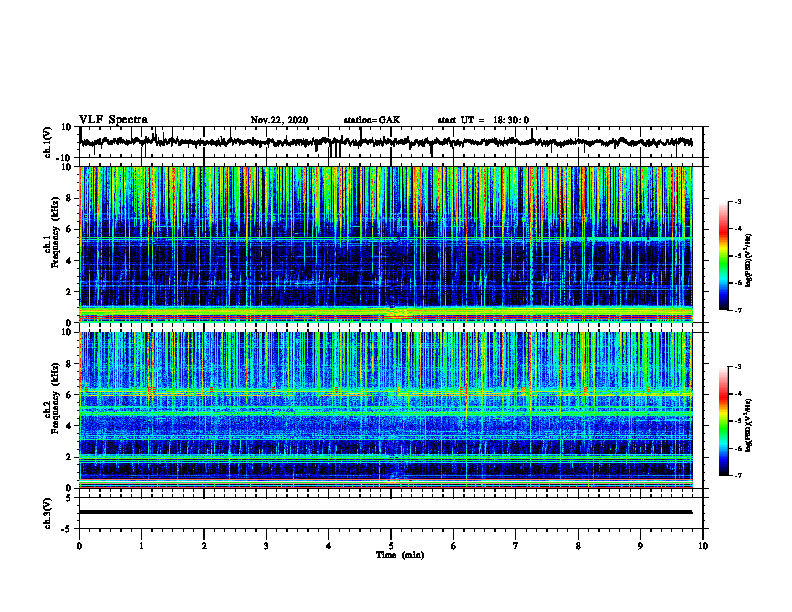792x612 pixels.
Task: Click time axis tick label "2"
Action: tap(204, 546)
